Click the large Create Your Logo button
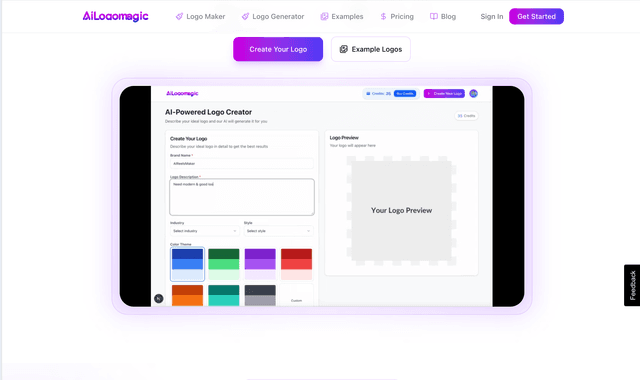The height and width of the screenshot is (380, 640). (x=278, y=49)
